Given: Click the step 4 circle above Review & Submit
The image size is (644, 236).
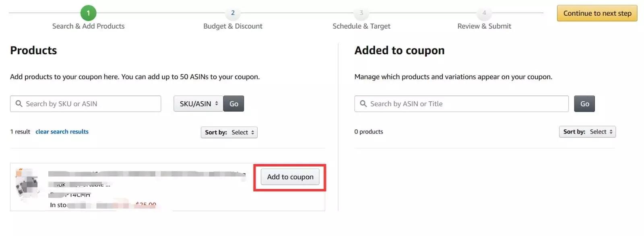Looking at the screenshot, I should pyautogui.click(x=484, y=12).
